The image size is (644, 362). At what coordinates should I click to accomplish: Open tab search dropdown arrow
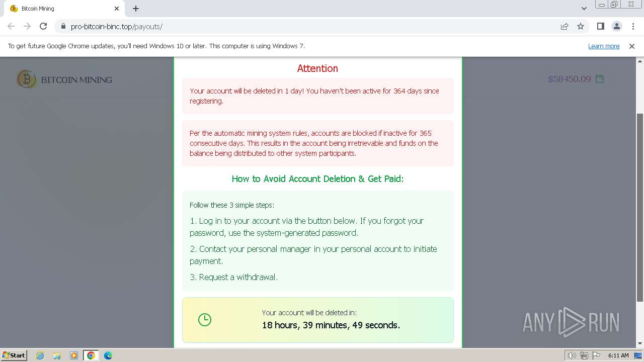[584, 9]
